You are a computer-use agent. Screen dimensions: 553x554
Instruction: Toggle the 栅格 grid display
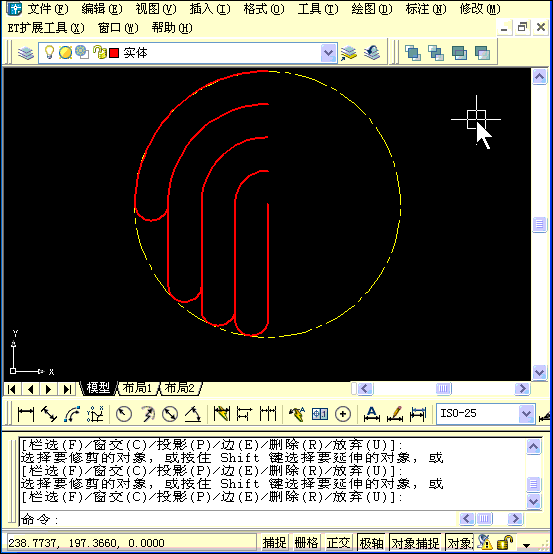(306, 543)
